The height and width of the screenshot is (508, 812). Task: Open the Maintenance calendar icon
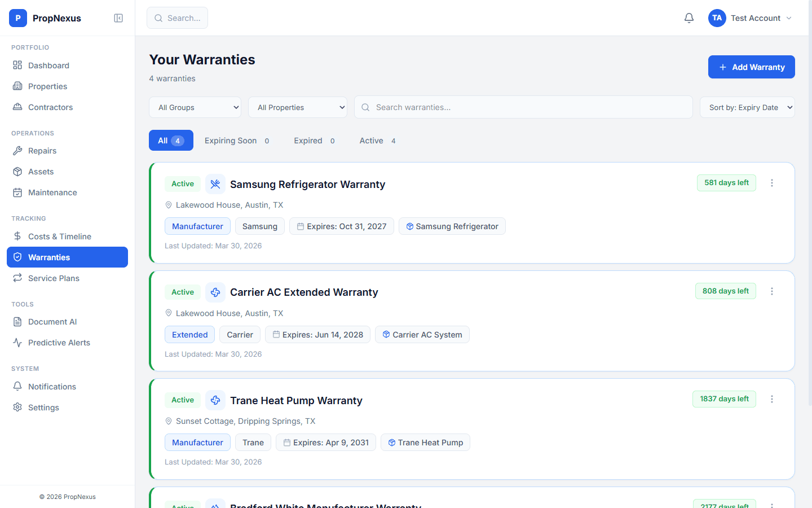pyautogui.click(x=17, y=192)
